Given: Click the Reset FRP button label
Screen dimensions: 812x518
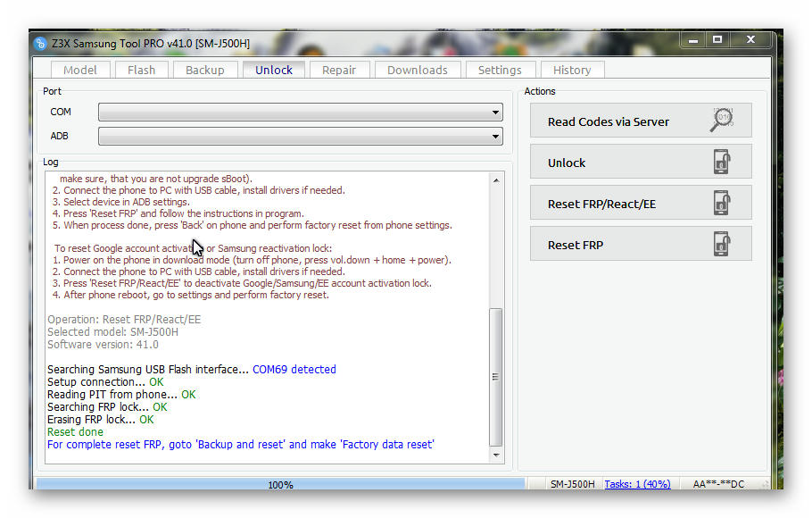Looking at the screenshot, I should 576,246.
